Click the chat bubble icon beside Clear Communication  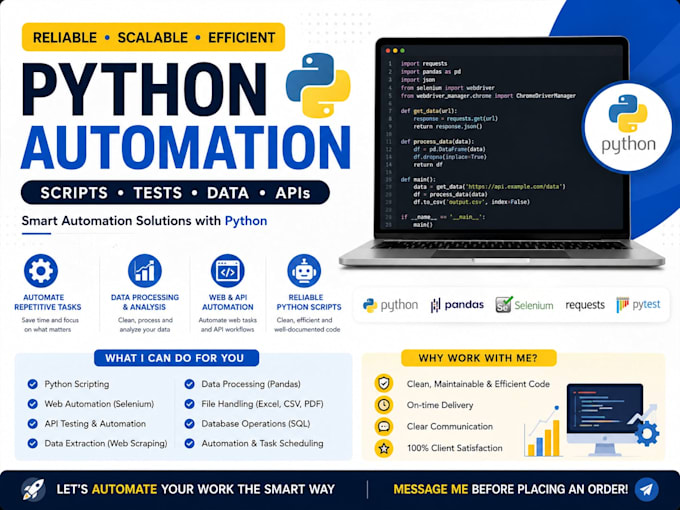pyautogui.click(x=384, y=427)
